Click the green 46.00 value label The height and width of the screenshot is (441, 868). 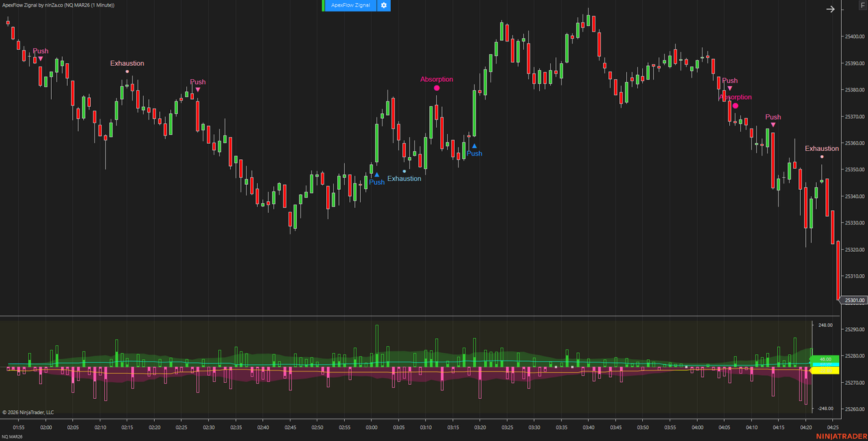pos(825,359)
